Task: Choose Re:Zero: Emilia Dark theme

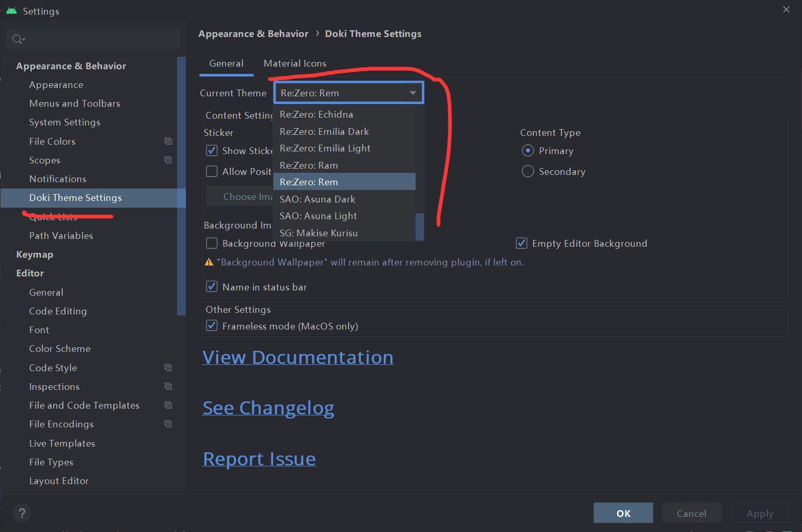Action: (344, 131)
